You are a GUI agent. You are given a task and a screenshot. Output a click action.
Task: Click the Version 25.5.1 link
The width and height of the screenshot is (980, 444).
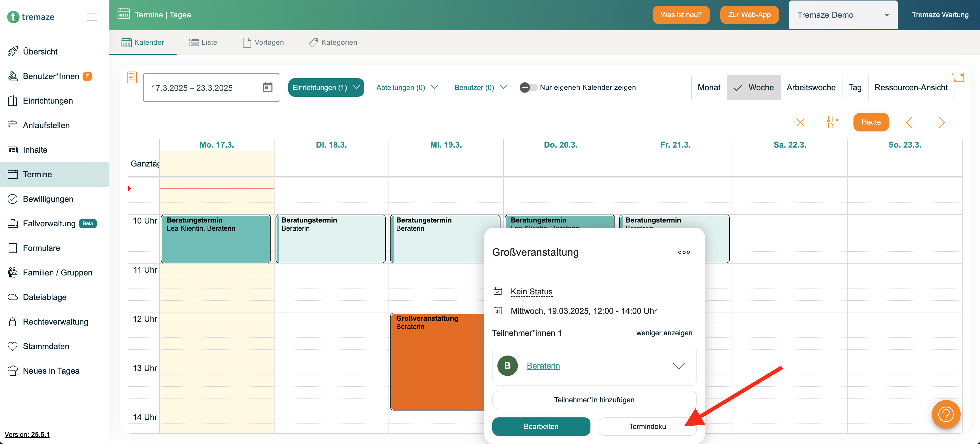(x=27, y=435)
